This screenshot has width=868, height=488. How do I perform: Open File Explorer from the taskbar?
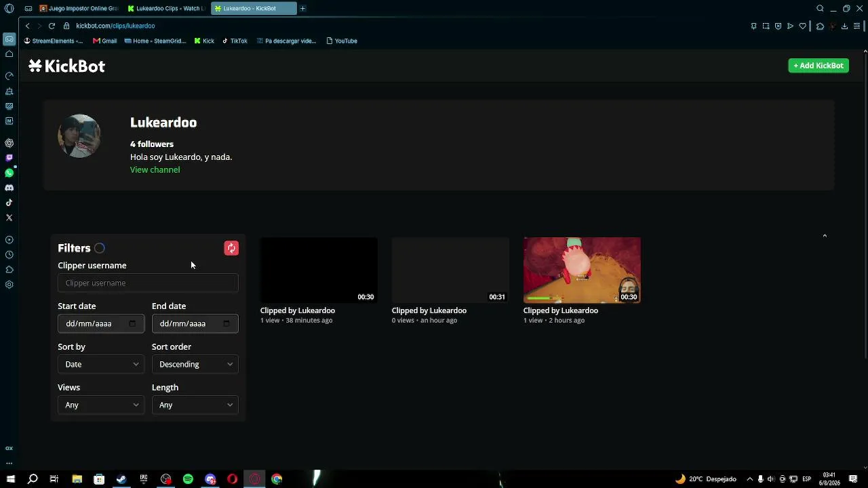click(77, 479)
